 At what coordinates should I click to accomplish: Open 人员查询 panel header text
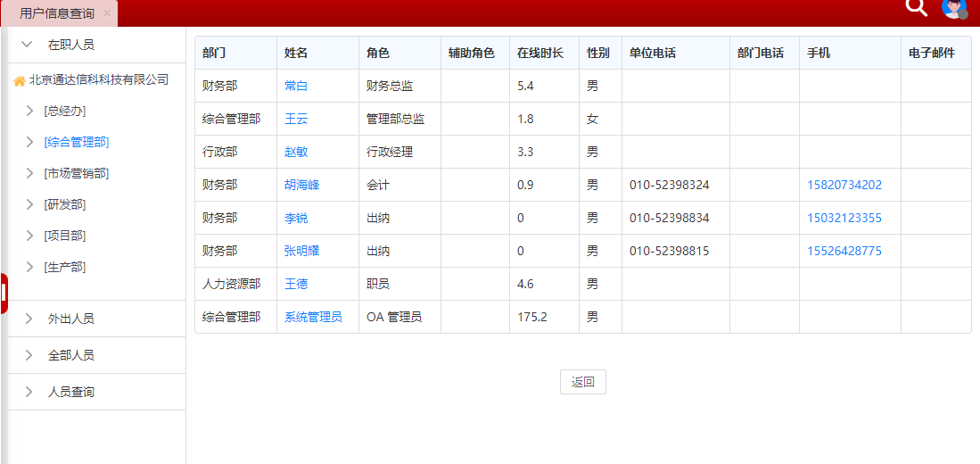[71, 393]
